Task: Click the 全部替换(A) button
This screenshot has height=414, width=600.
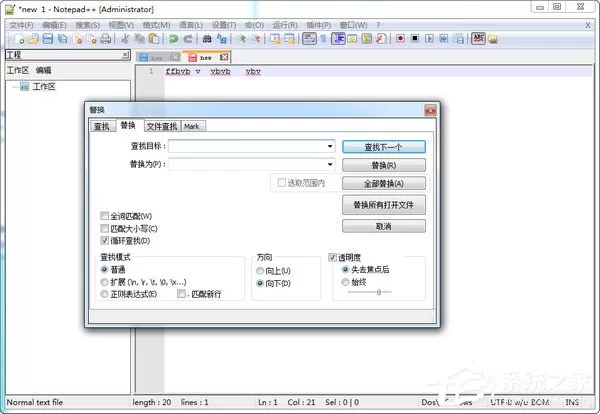Action: tap(384, 184)
